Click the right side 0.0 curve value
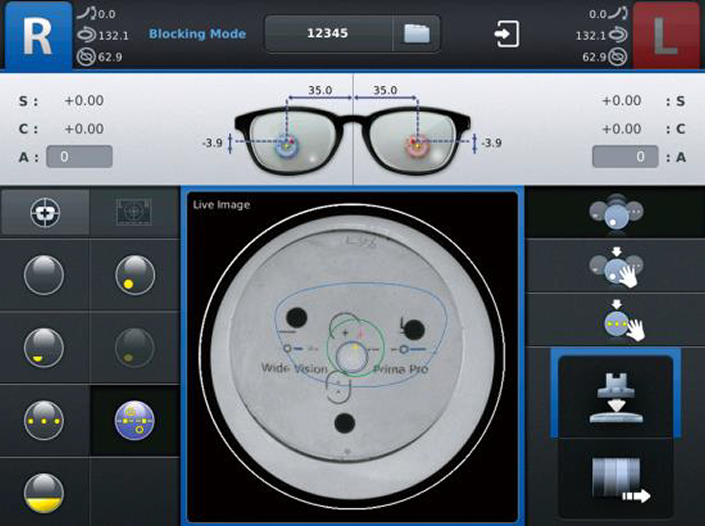The image size is (705, 526). click(107, 14)
